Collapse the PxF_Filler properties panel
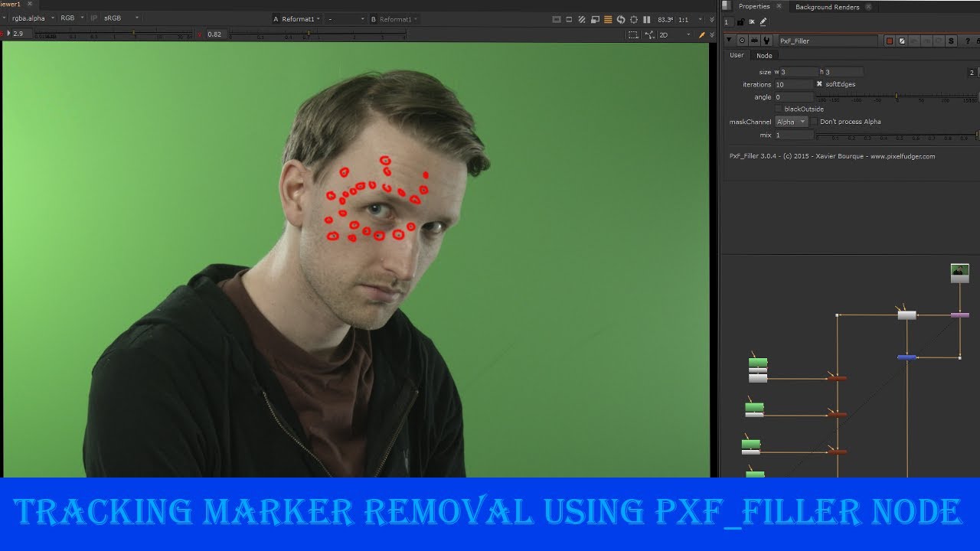The width and height of the screenshot is (980, 551). (730, 41)
